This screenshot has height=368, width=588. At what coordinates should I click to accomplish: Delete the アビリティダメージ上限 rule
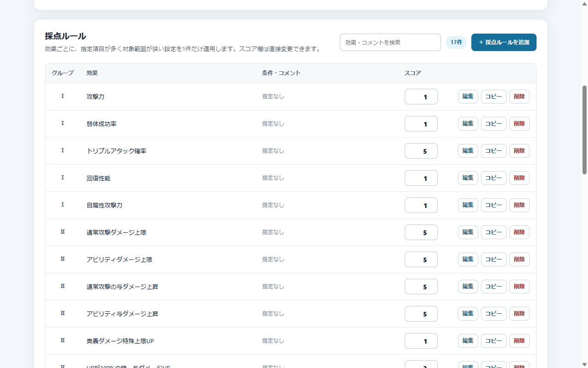click(519, 259)
